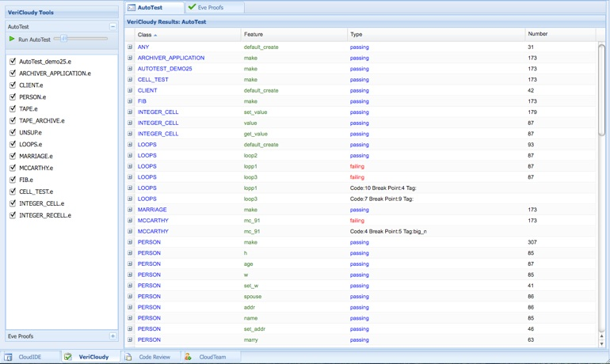Sort by the Number column header
610x364 pixels.
coord(560,34)
